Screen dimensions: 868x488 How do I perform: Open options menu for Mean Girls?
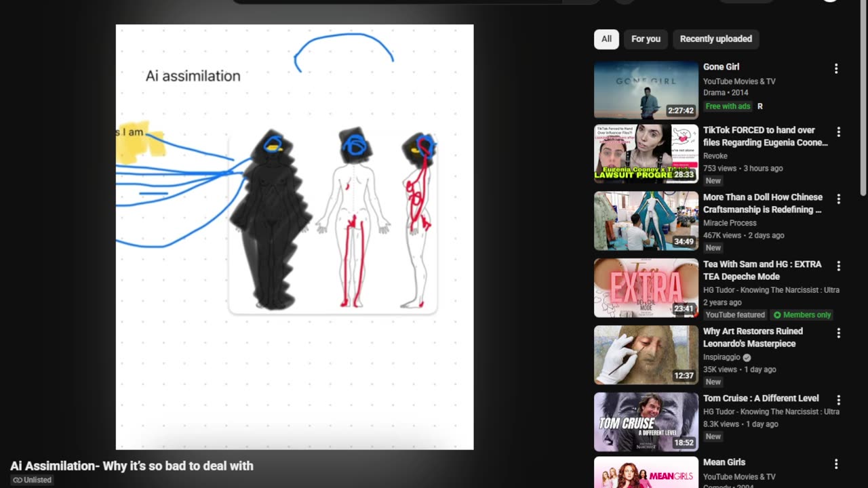tap(836, 464)
